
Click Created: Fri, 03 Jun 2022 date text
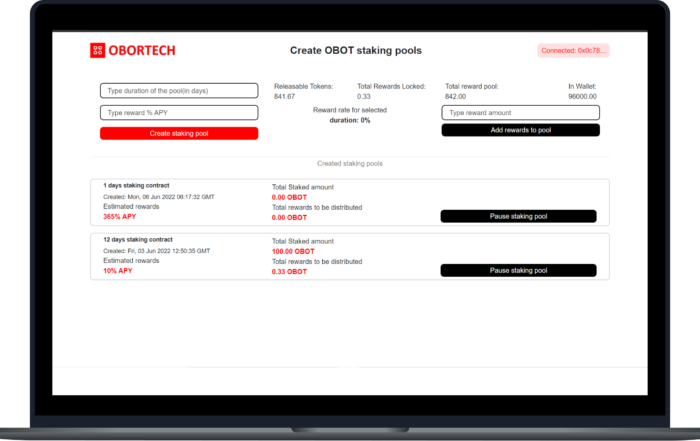(x=157, y=251)
